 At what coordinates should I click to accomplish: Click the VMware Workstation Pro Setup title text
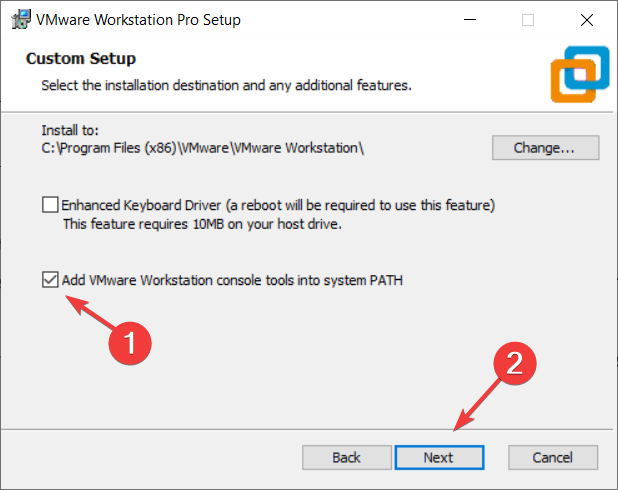(138, 20)
